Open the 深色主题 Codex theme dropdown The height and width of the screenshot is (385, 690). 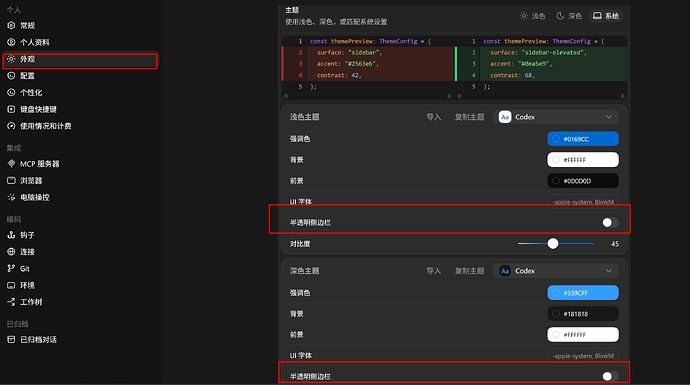[556, 271]
